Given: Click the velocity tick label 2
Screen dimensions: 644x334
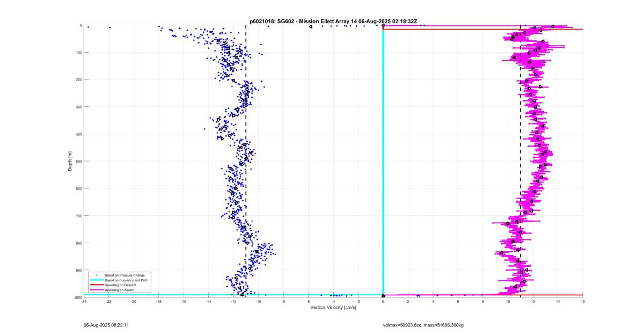Looking at the screenshot, I should [x=408, y=301].
